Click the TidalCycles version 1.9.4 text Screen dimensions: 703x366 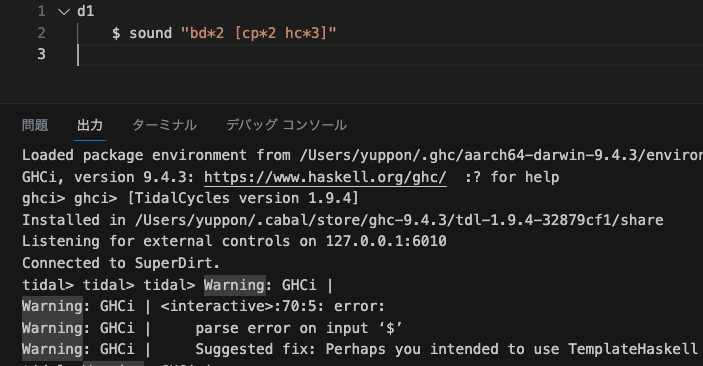coord(243,198)
